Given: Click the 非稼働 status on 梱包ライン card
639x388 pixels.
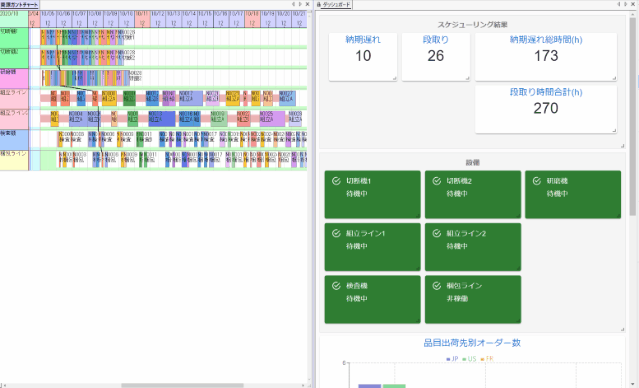Looking at the screenshot, I should click(x=457, y=299).
